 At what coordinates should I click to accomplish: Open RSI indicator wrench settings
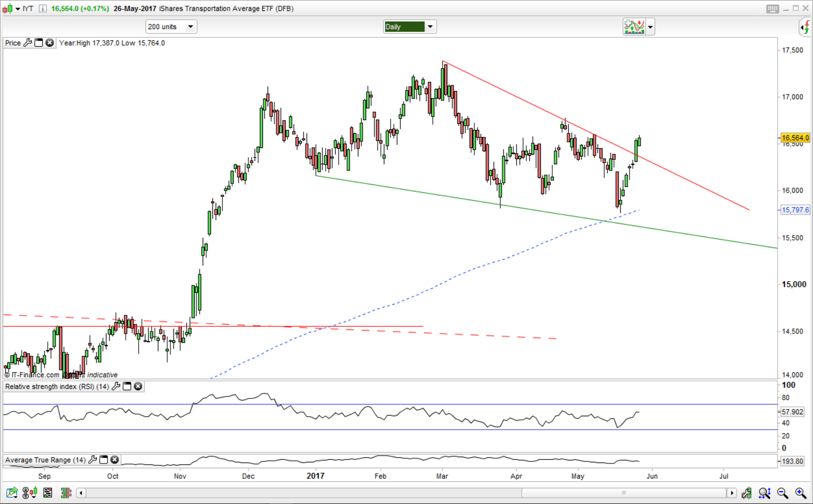point(116,386)
